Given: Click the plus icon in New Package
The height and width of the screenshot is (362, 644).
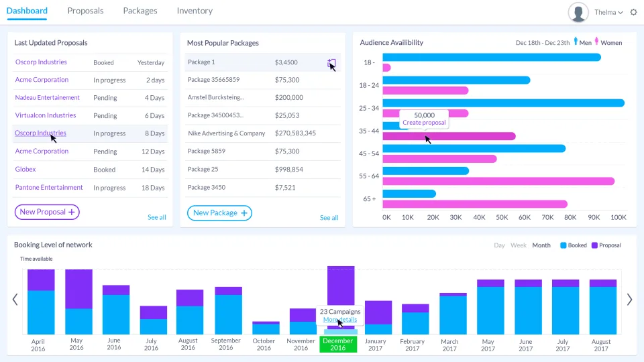Looking at the screenshot, I should pos(244,213).
